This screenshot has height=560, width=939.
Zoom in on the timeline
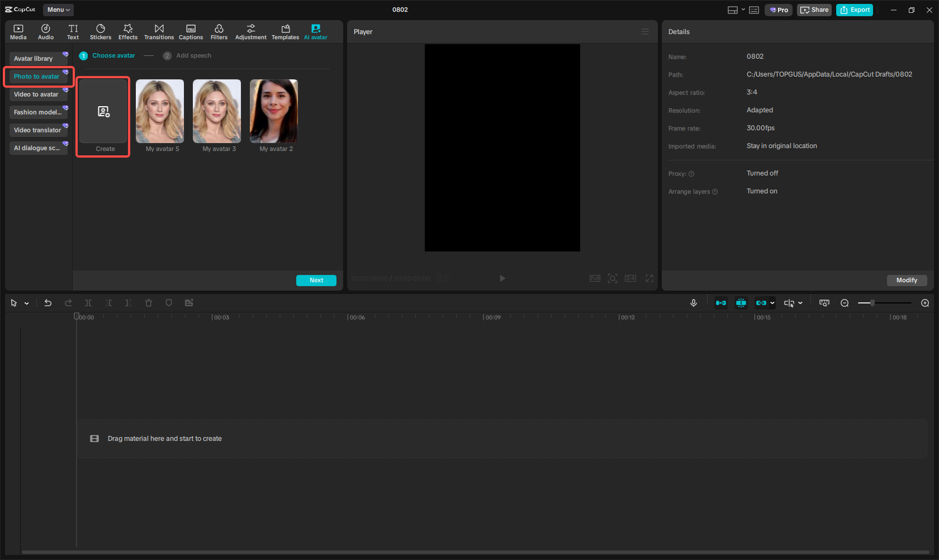(925, 302)
